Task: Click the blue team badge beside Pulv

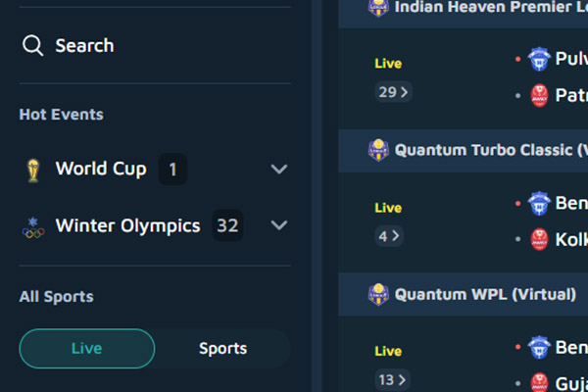Action: [538, 60]
